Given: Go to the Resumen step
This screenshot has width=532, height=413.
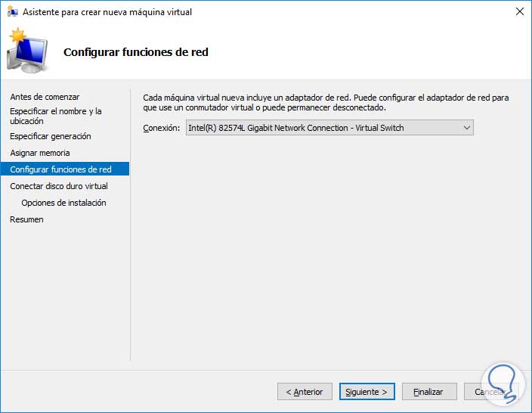Looking at the screenshot, I should click(26, 219).
